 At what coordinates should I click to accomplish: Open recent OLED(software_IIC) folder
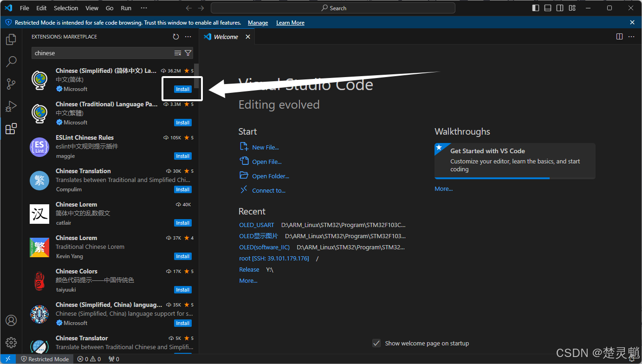click(x=264, y=247)
